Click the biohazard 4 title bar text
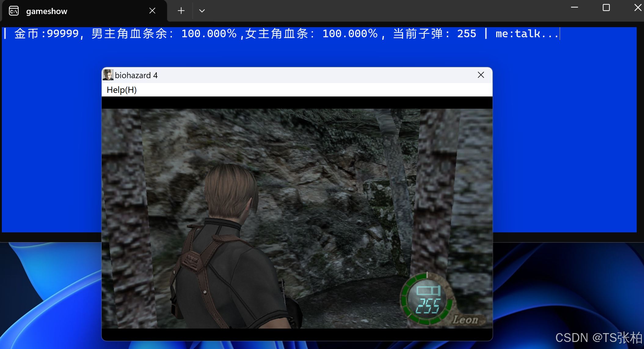Screen dimensions: 644x349 [x=136, y=75]
